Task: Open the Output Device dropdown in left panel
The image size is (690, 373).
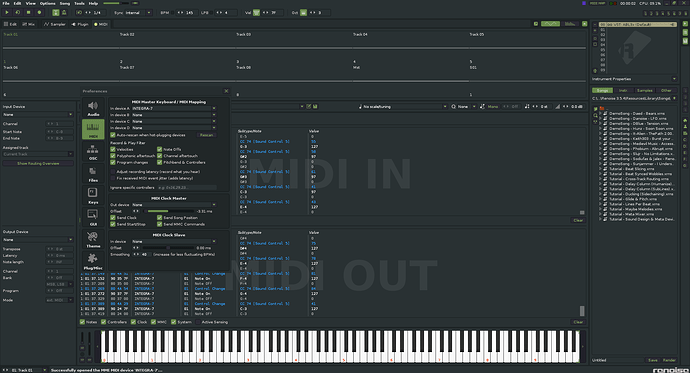Action: tap(38, 240)
